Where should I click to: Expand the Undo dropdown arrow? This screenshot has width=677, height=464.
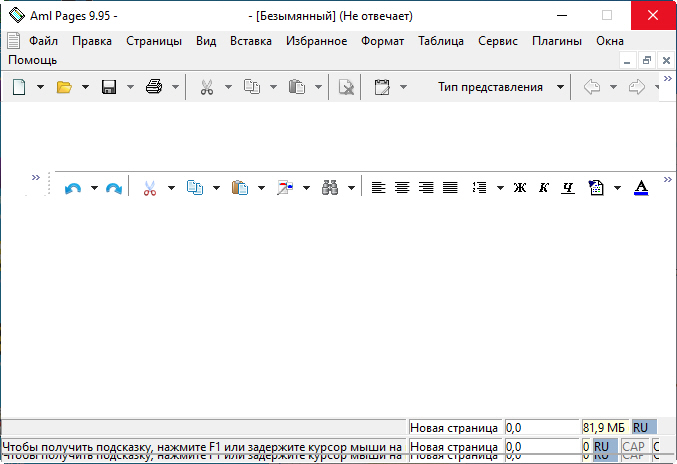point(94,188)
